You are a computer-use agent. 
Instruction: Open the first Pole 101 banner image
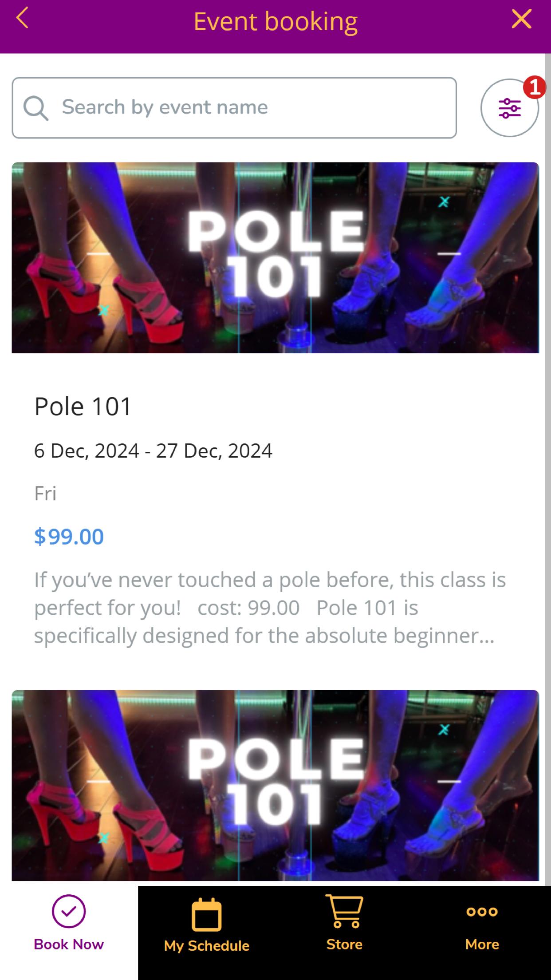click(275, 257)
